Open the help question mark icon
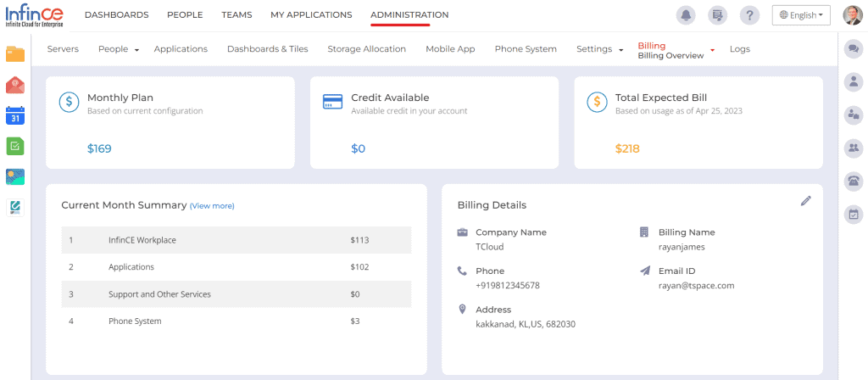This screenshot has height=380, width=868. click(749, 15)
